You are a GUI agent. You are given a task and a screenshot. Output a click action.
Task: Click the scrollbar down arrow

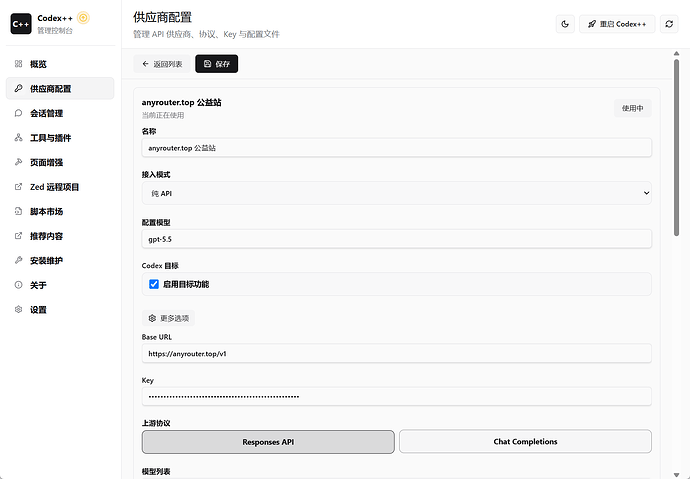tap(676, 474)
